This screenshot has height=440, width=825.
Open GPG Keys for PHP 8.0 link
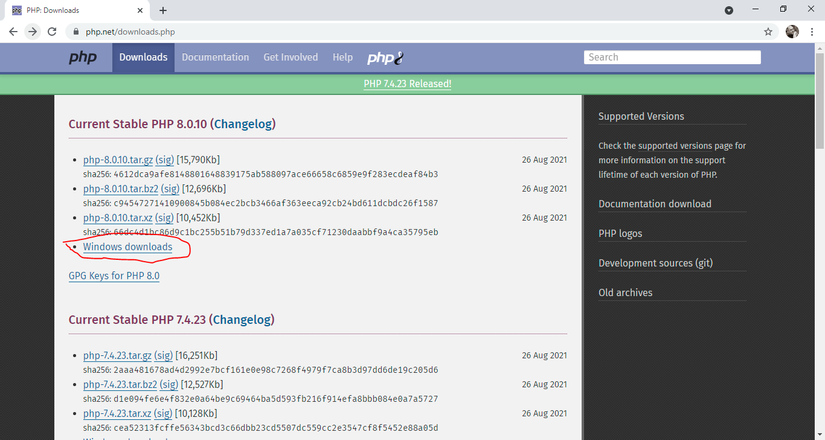(114, 276)
